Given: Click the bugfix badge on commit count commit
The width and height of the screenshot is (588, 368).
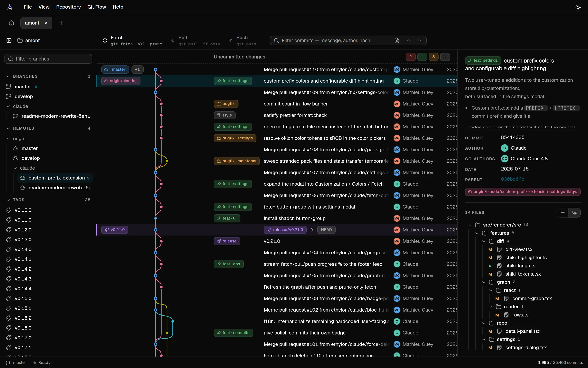Looking at the screenshot, I should 226,104.
